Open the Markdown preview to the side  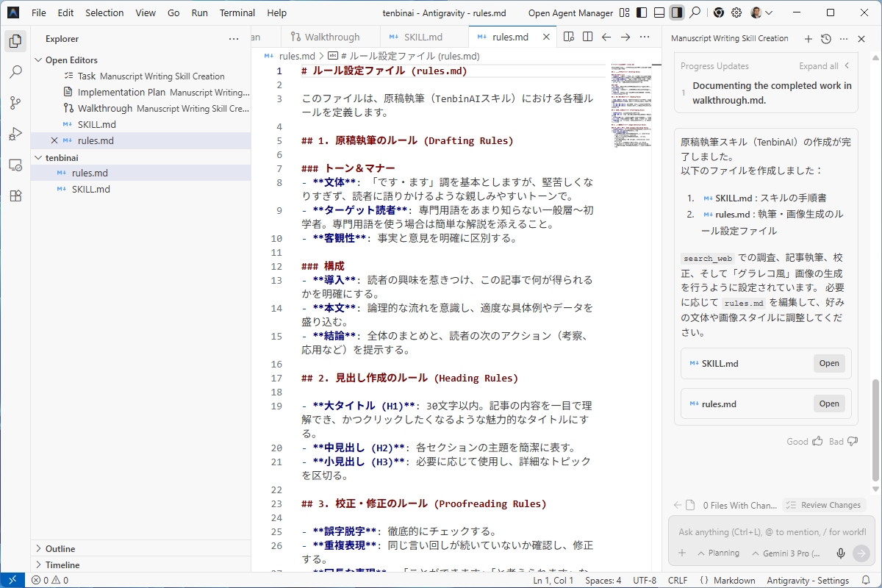pyautogui.click(x=568, y=35)
